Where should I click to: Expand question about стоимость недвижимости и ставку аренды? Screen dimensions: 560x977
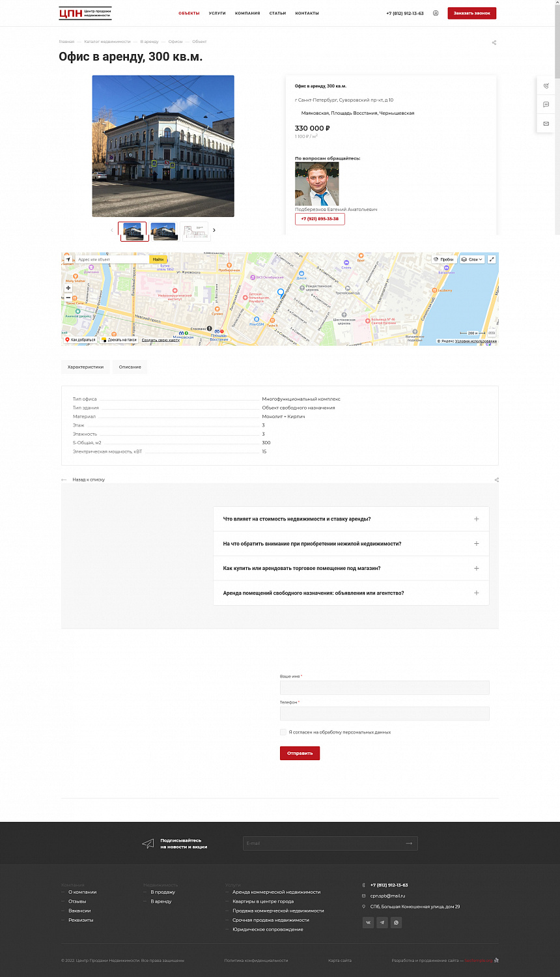351,519
